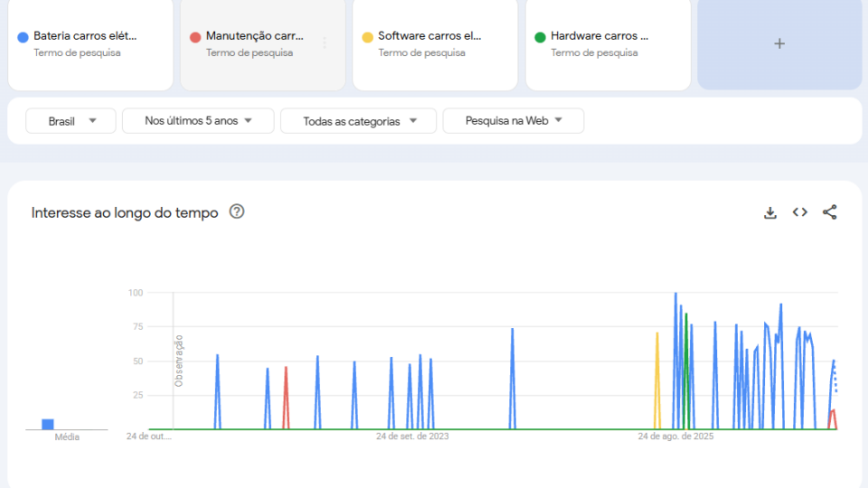This screenshot has height=488, width=868.
Task: Open more options on Manutenção carr... card
Action: click(x=325, y=43)
